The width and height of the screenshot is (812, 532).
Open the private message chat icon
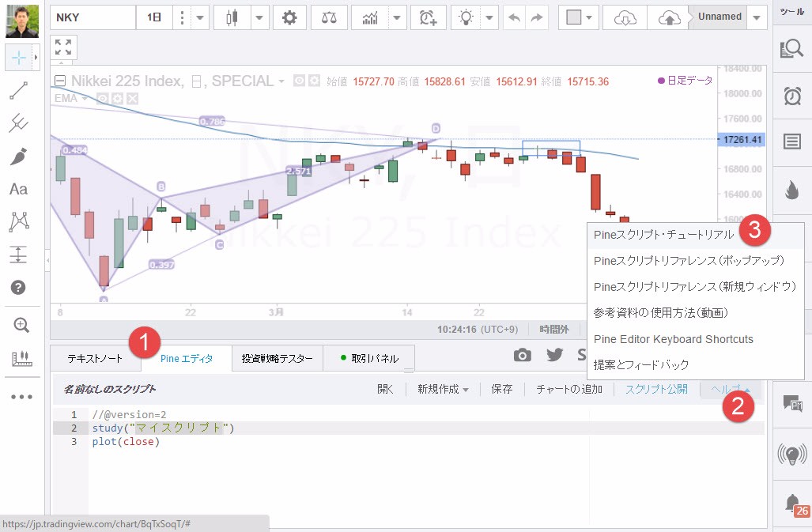pyautogui.click(x=792, y=402)
